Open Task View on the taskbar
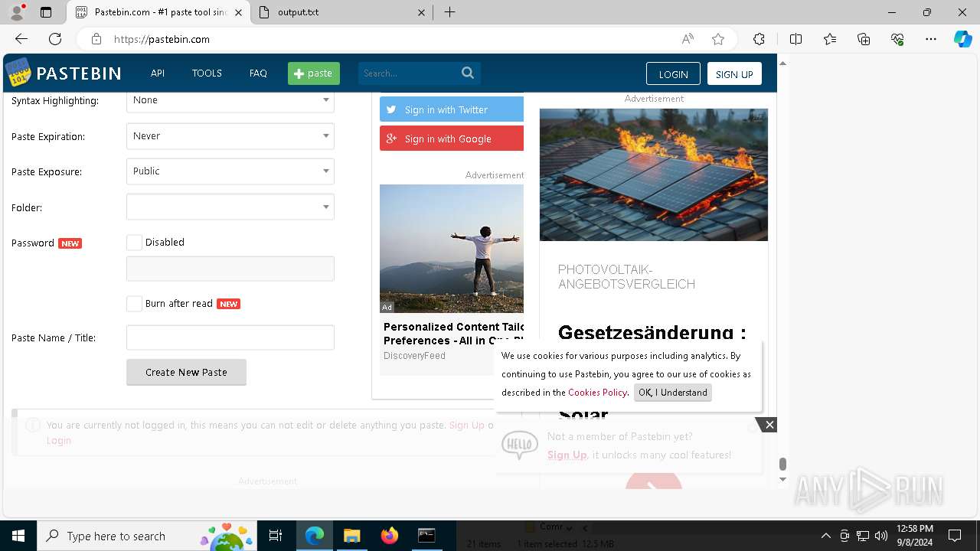Screen dimensions: 980x551 276,536
